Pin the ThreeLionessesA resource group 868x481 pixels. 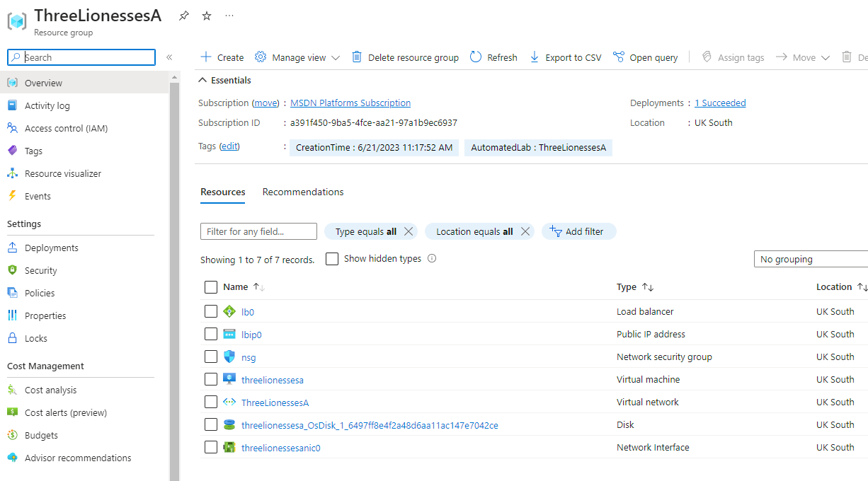[x=184, y=16]
